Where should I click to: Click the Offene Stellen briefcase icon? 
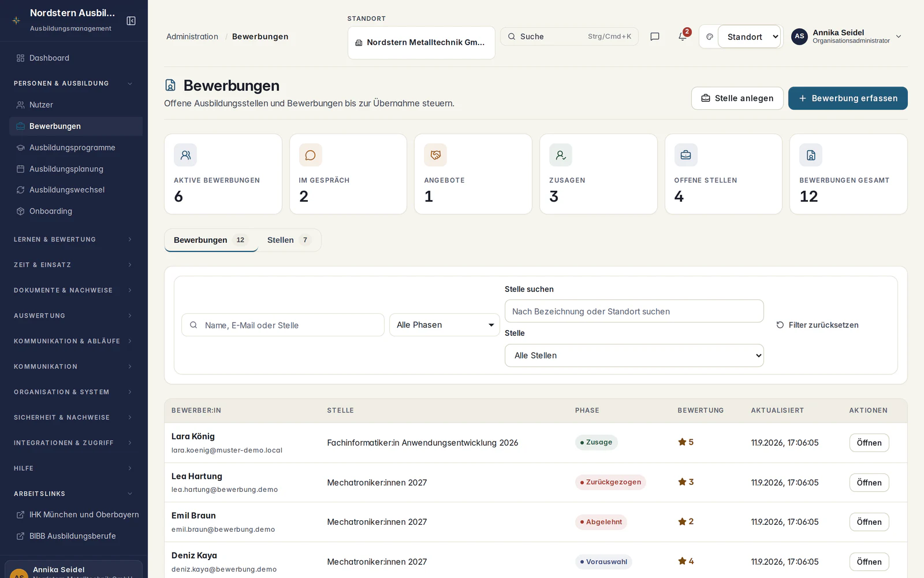pos(686,155)
